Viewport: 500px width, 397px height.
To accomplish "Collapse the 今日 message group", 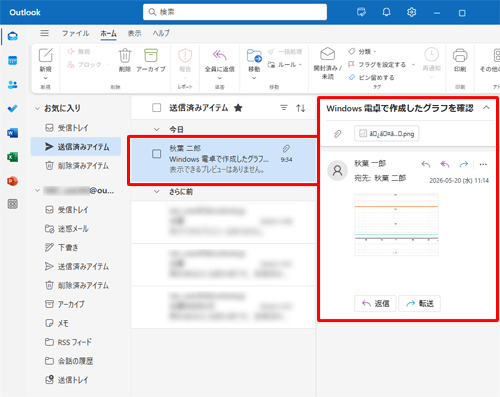I will pyautogui.click(x=156, y=129).
